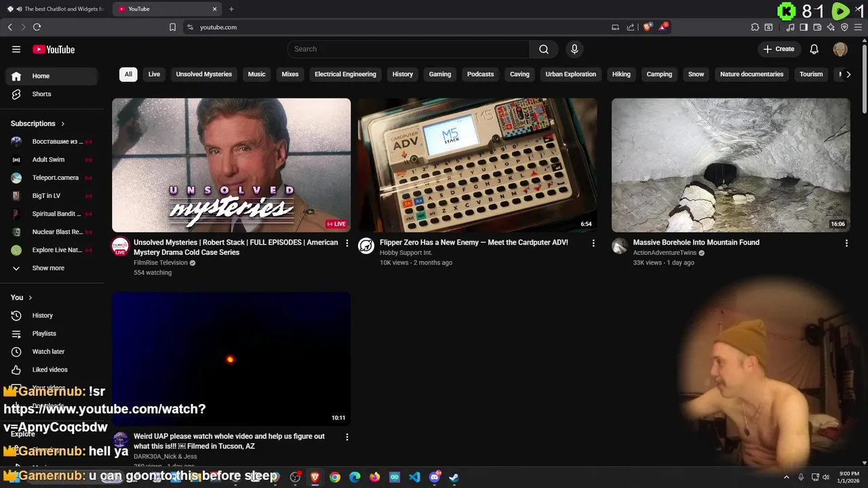
Task: Click the share page icon in address bar
Action: point(631,27)
